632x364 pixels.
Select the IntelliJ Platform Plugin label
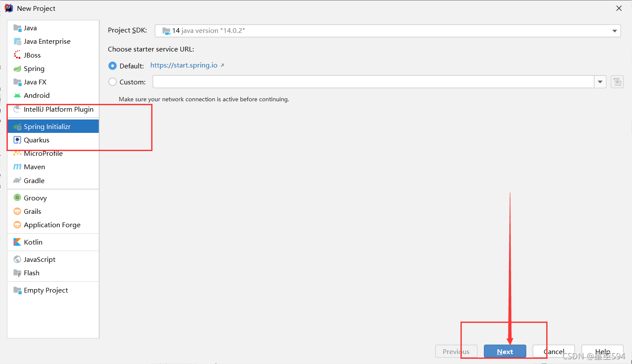click(58, 110)
